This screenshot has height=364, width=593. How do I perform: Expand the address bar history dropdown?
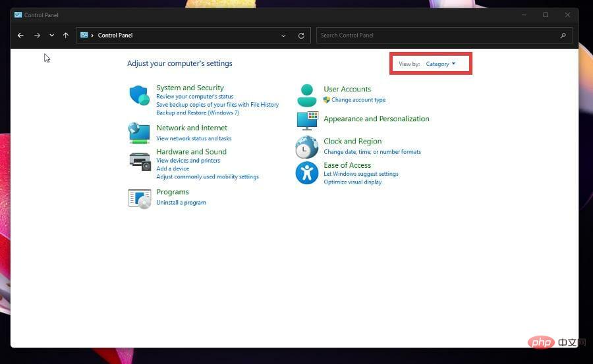(x=283, y=36)
